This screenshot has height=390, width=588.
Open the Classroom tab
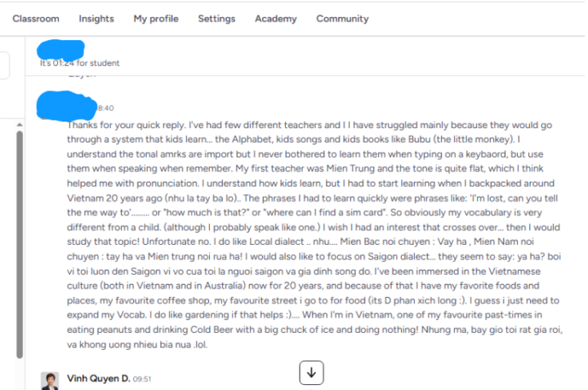(36, 19)
